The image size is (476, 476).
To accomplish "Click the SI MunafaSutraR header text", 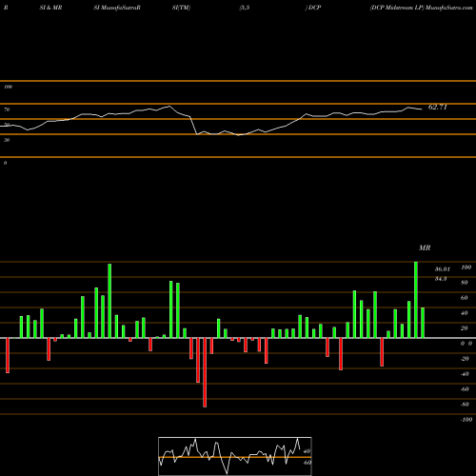I will [117, 8].
